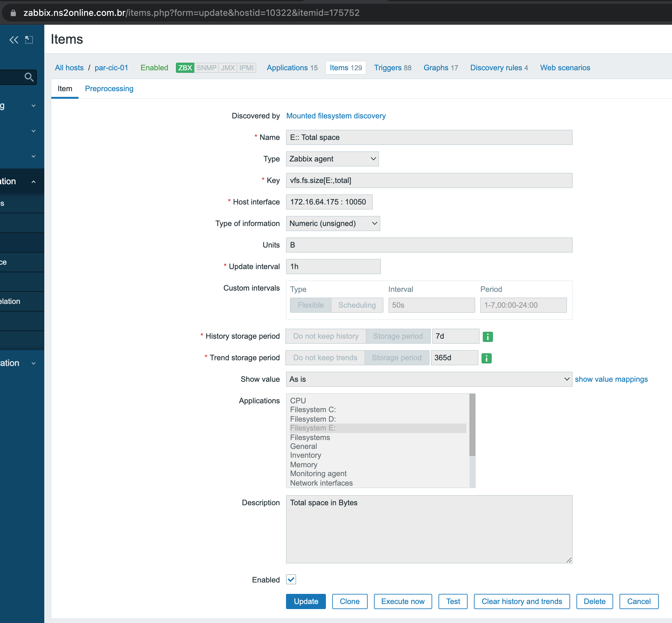Image resolution: width=672 pixels, height=623 pixels.
Task: Choose Do not keep trends option
Action: coord(325,358)
